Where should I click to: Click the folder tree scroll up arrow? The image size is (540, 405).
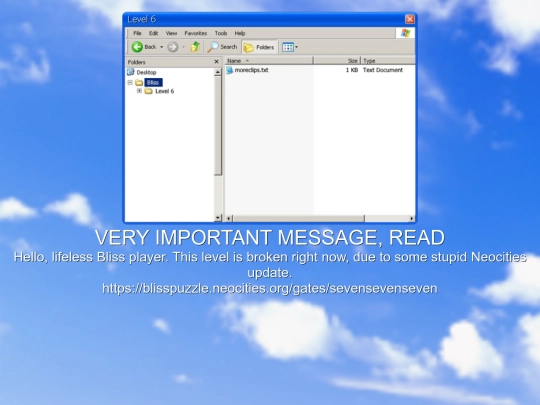point(218,72)
